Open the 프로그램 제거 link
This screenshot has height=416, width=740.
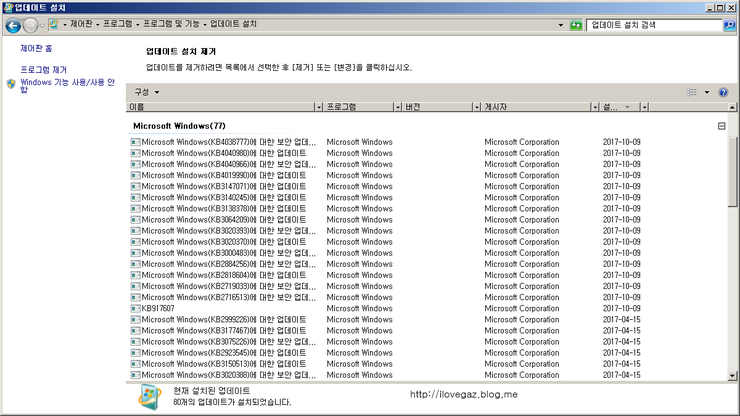pos(43,70)
